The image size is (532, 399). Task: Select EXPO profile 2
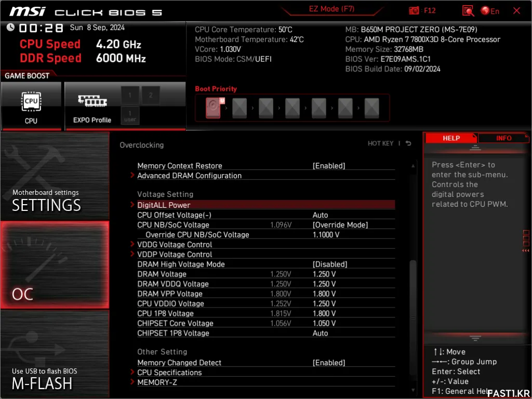coord(151,96)
